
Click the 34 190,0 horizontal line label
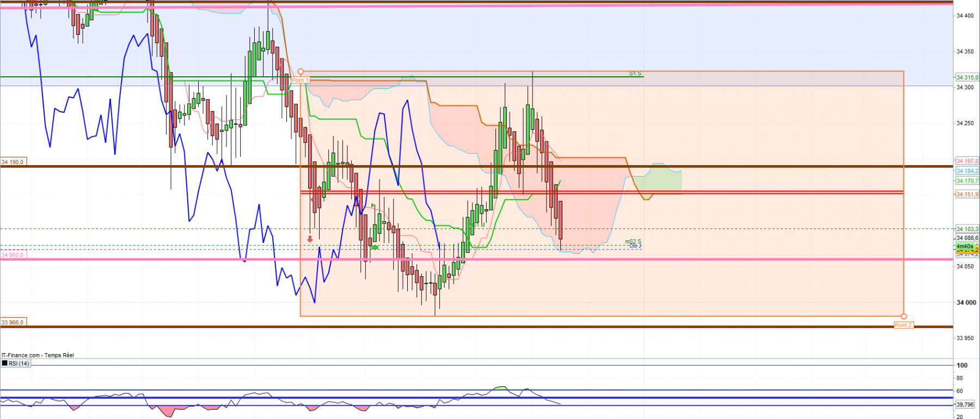click(13, 162)
